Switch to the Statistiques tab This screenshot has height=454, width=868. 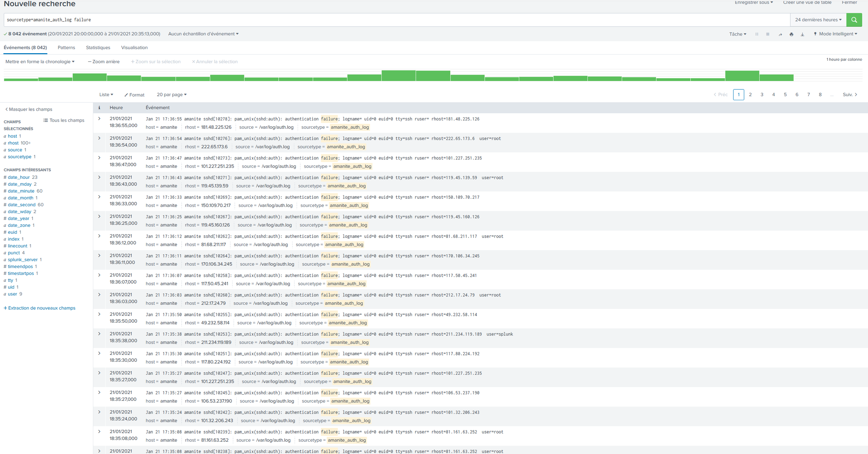pos(98,48)
